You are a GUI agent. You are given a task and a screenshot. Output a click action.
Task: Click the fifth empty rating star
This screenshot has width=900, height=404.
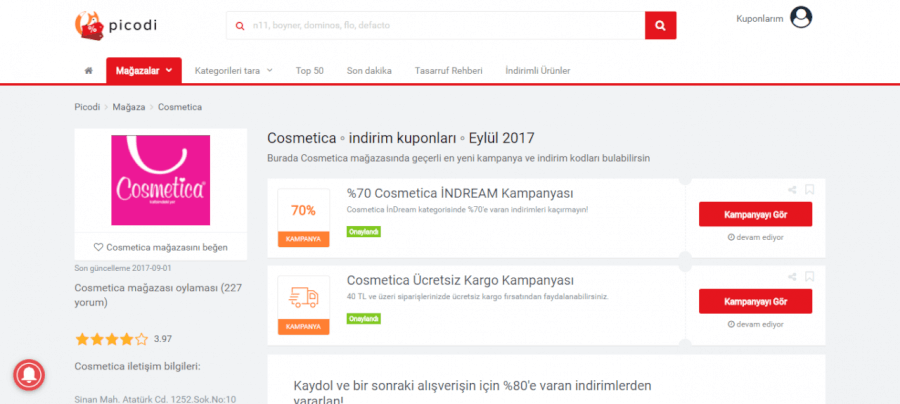click(x=141, y=339)
